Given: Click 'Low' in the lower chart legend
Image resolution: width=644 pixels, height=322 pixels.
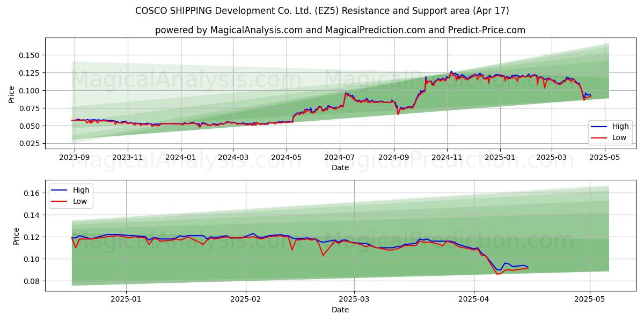Looking at the screenshot, I should (80, 202).
